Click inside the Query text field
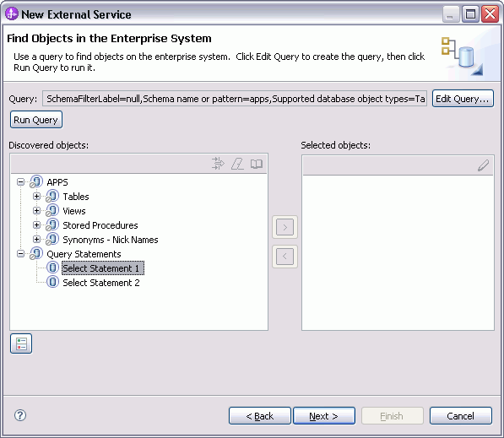Image resolution: width=504 pixels, height=438 pixels. (x=235, y=99)
